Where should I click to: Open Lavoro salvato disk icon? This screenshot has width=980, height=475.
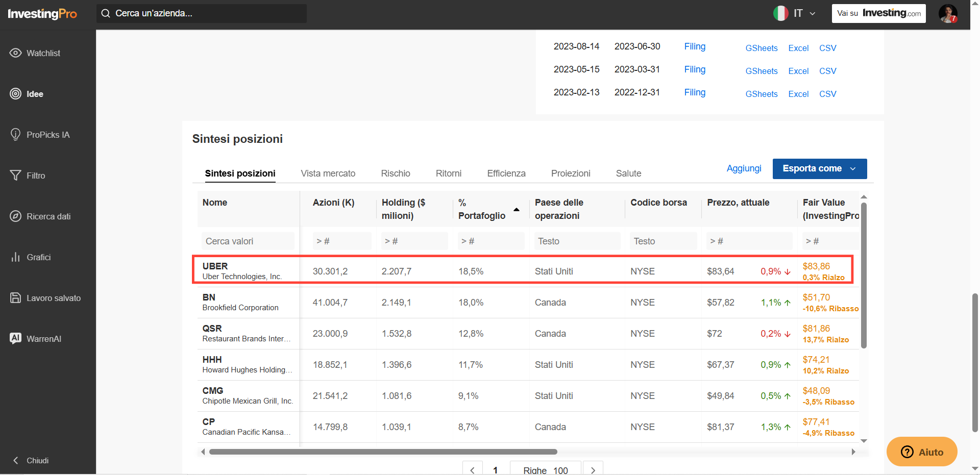tap(16, 298)
